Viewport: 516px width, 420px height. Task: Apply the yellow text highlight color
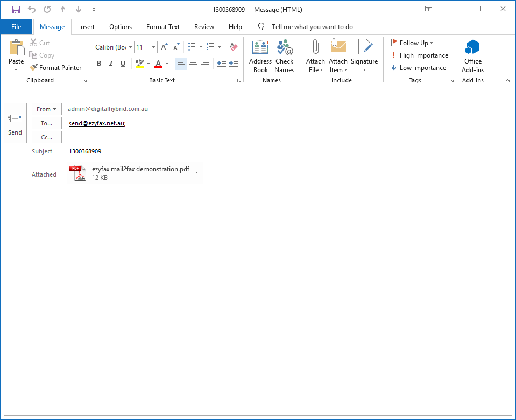[140, 63]
